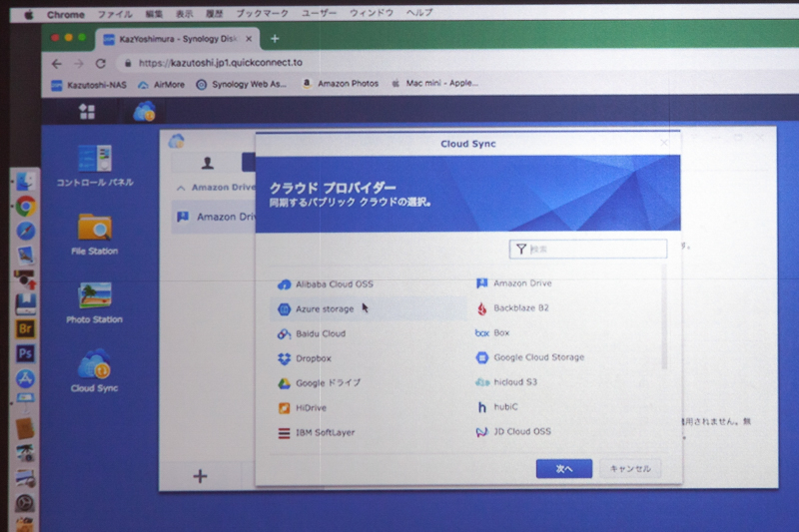The image size is (799, 532).
Task: Reload the page in Chrome
Action: [101, 63]
